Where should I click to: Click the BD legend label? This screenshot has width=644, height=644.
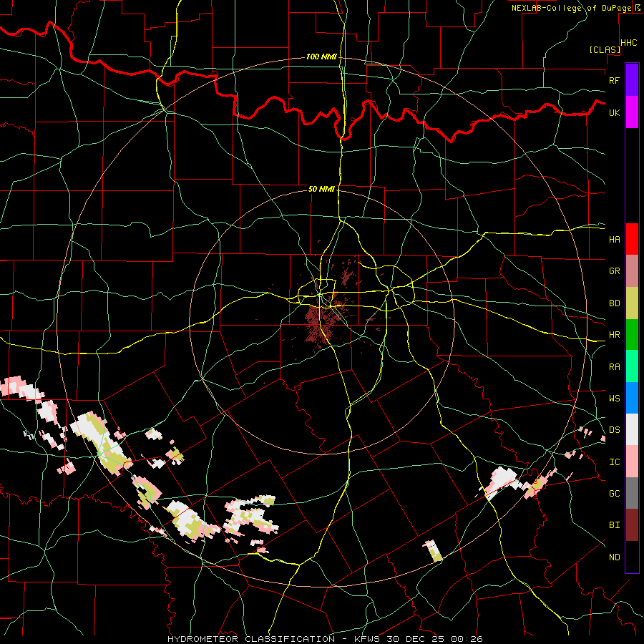click(615, 303)
